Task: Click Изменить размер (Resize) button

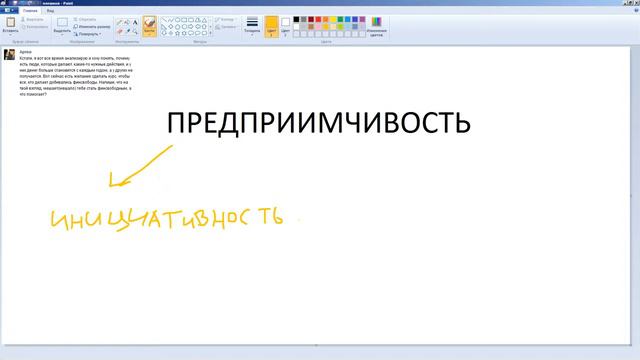Action: (92, 27)
